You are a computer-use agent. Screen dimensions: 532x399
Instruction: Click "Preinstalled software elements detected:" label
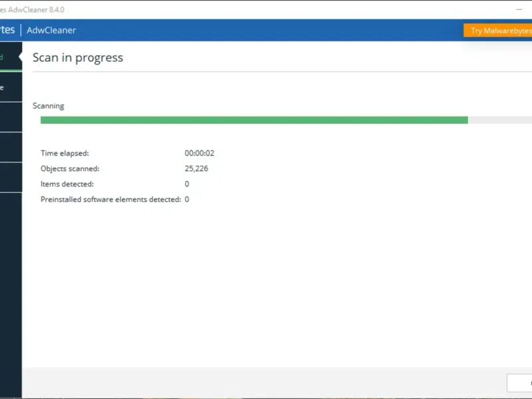tap(110, 199)
